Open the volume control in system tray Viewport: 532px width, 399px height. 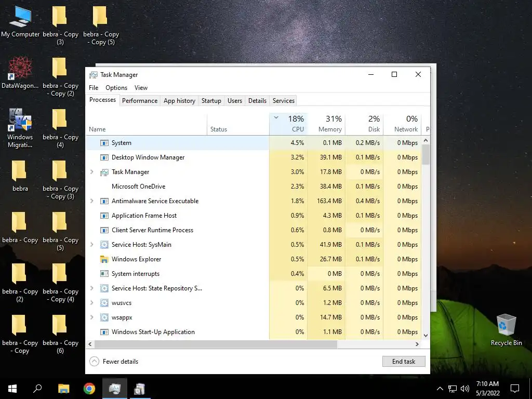(465, 389)
